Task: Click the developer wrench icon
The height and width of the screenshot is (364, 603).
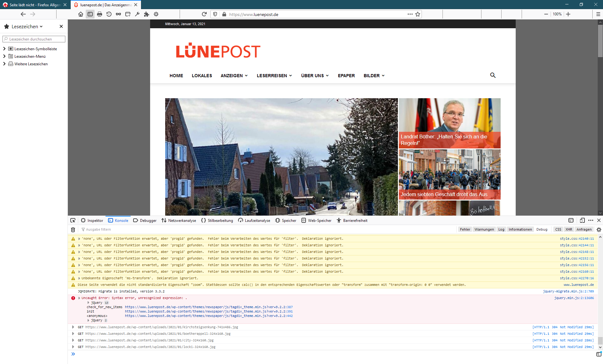Action: click(137, 14)
